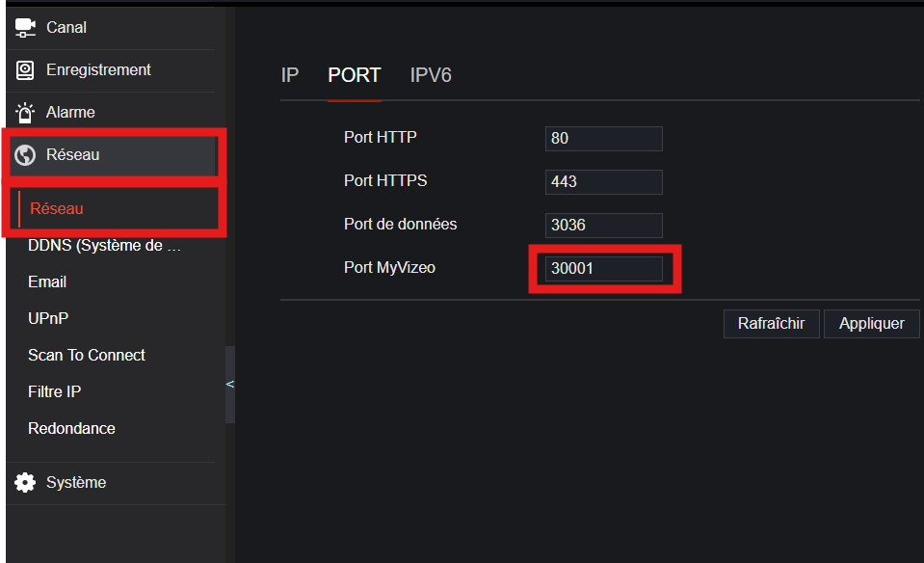Open the DDNS submenu item

(104, 245)
